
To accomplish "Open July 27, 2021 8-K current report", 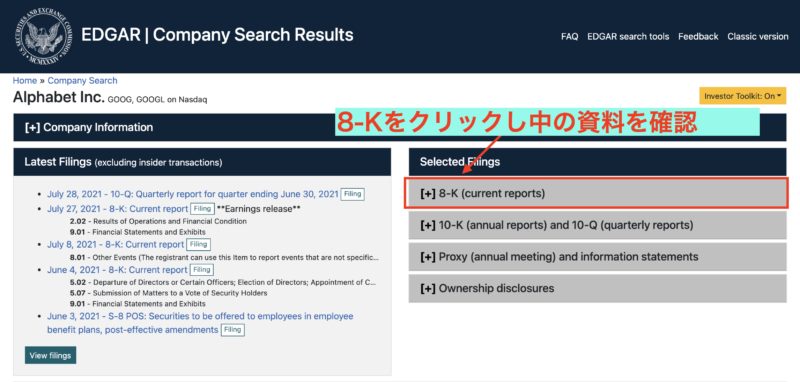I will click(118, 209).
